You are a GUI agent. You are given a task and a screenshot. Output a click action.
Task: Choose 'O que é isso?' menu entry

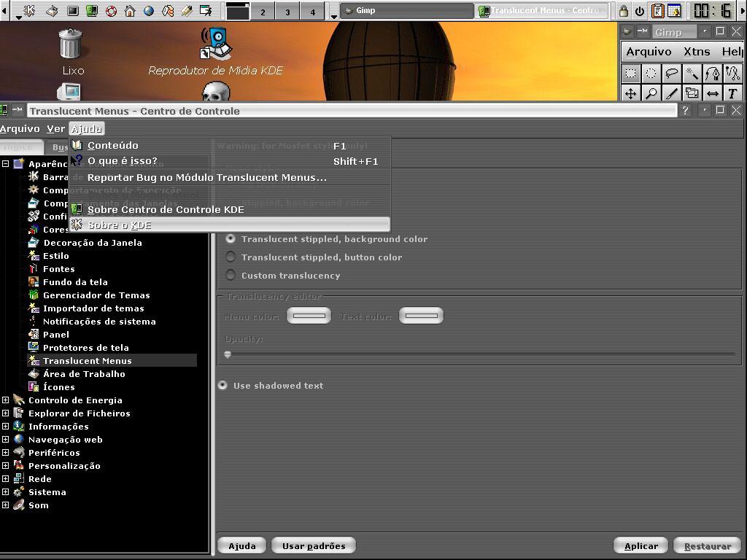(230, 161)
